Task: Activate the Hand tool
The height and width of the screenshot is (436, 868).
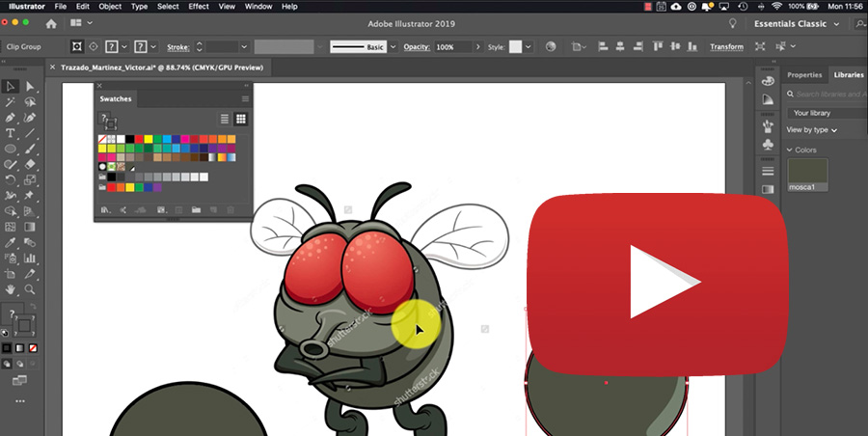Action: coord(10,289)
